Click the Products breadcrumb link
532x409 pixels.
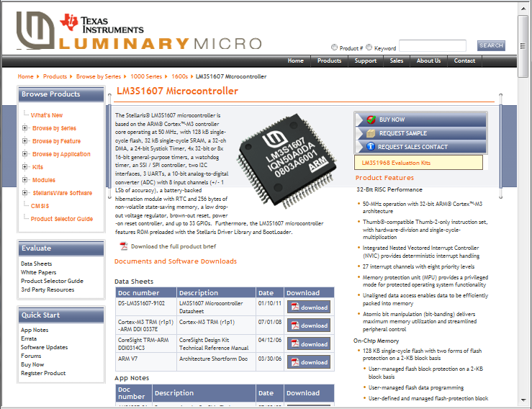[x=55, y=77]
